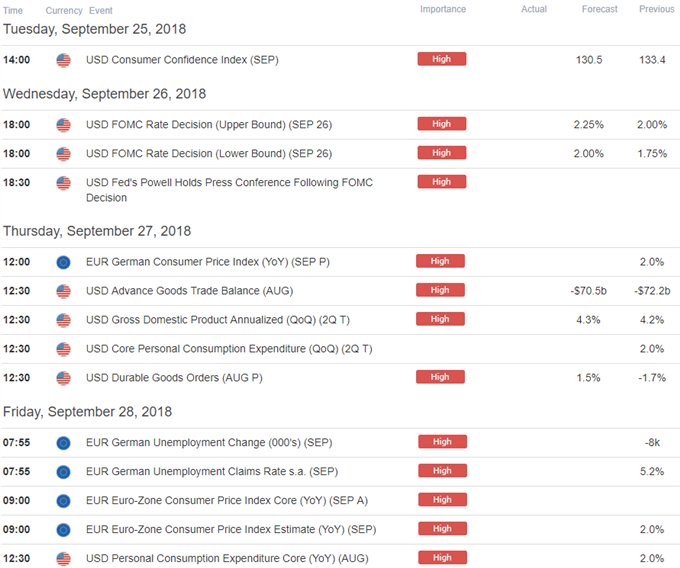Click the US flag on FOMC Upper Bound row
The height and width of the screenshot is (568, 680).
click(x=63, y=125)
